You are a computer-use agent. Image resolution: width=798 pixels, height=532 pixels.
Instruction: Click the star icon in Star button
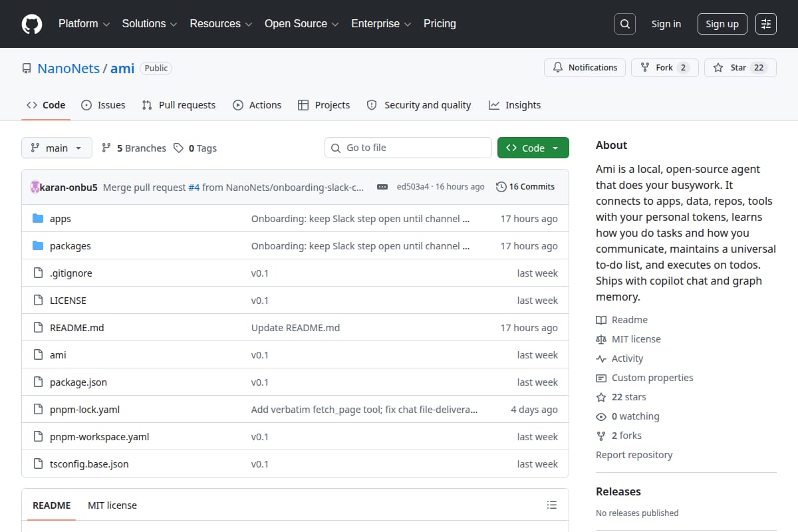pos(718,68)
